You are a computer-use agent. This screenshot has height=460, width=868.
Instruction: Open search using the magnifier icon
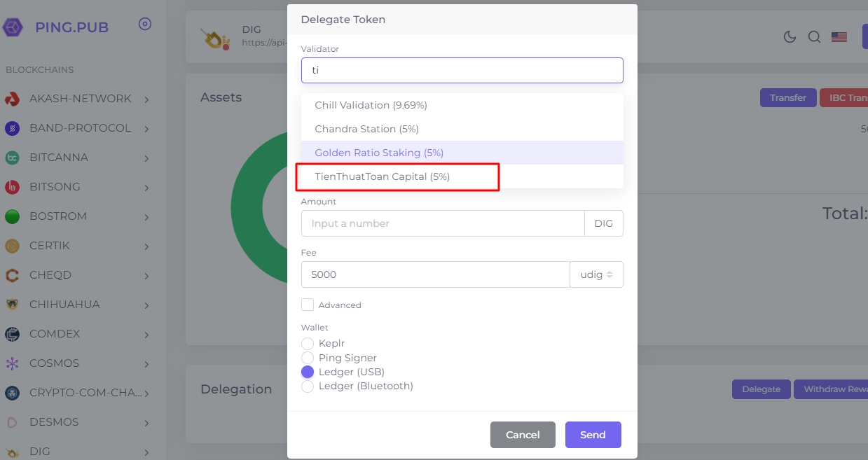[814, 37]
